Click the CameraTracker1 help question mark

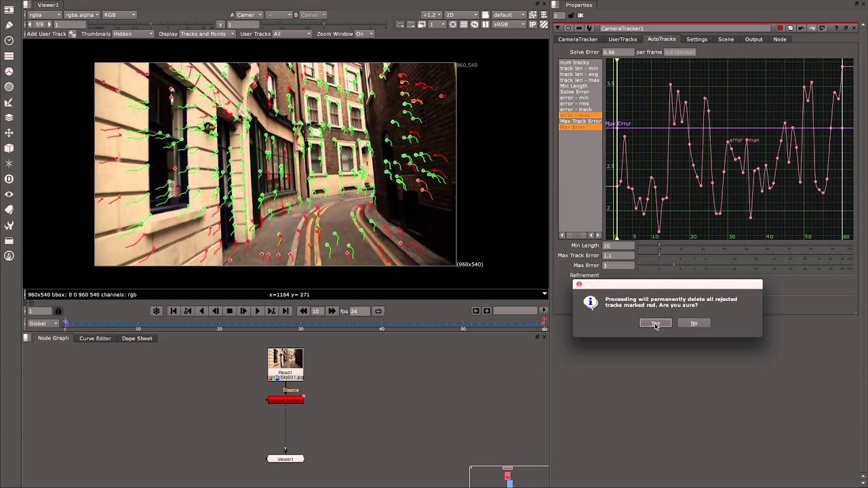[x=836, y=28]
